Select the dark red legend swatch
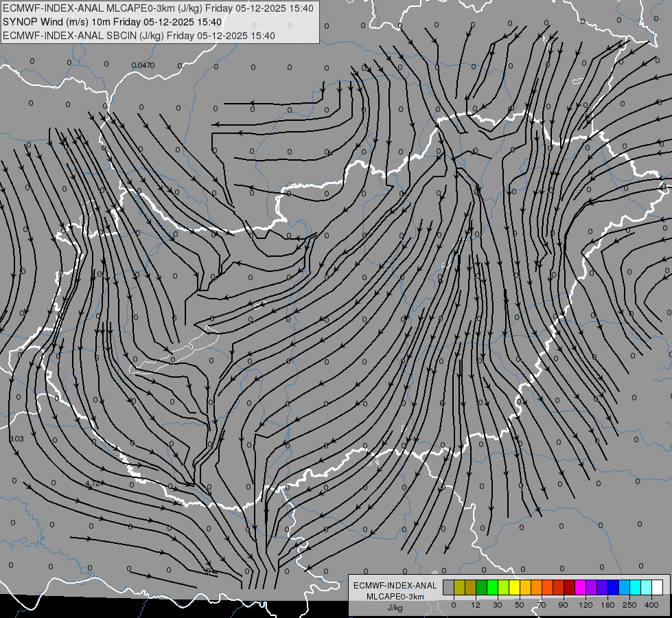The width and height of the screenshot is (672, 618). click(570, 587)
